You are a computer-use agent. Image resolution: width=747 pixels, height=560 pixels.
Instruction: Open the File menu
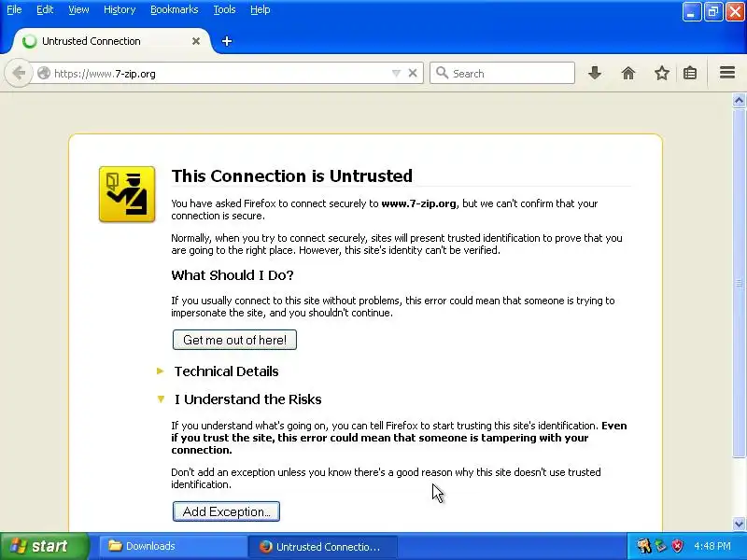(14, 9)
